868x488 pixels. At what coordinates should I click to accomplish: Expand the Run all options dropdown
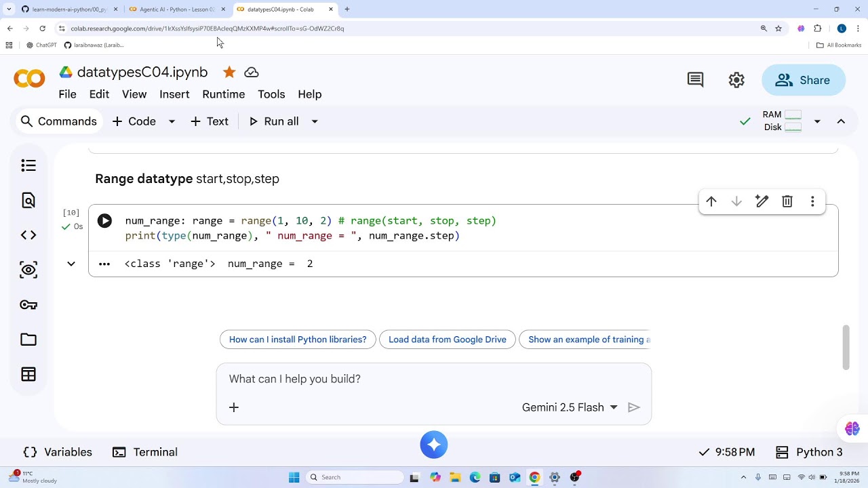click(315, 121)
